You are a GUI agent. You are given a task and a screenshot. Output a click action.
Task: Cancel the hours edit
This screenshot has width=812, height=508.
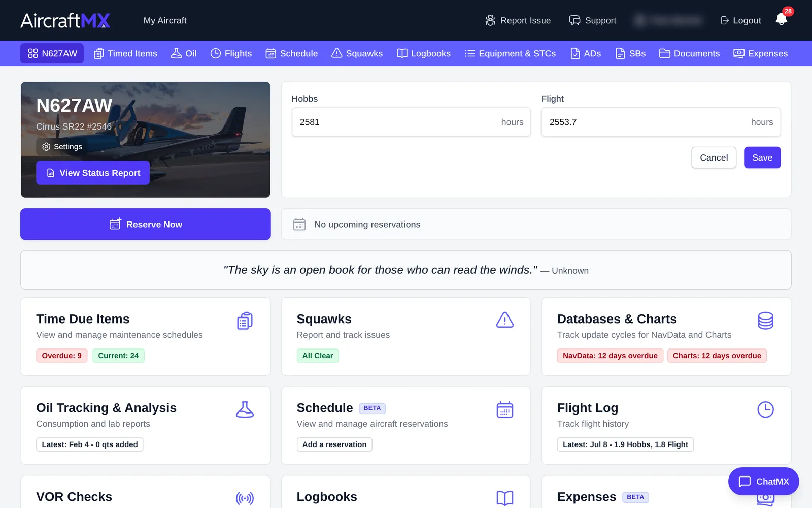point(714,157)
